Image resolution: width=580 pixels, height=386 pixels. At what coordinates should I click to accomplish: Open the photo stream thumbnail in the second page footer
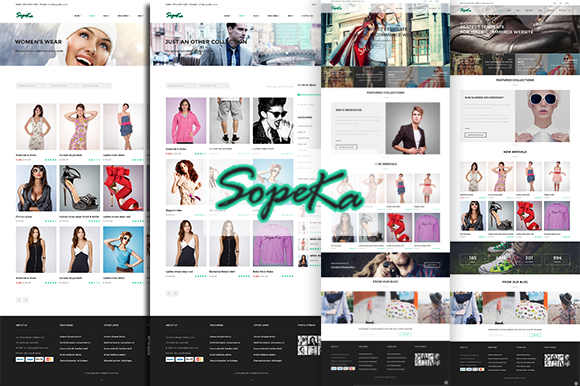[x=309, y=345]
